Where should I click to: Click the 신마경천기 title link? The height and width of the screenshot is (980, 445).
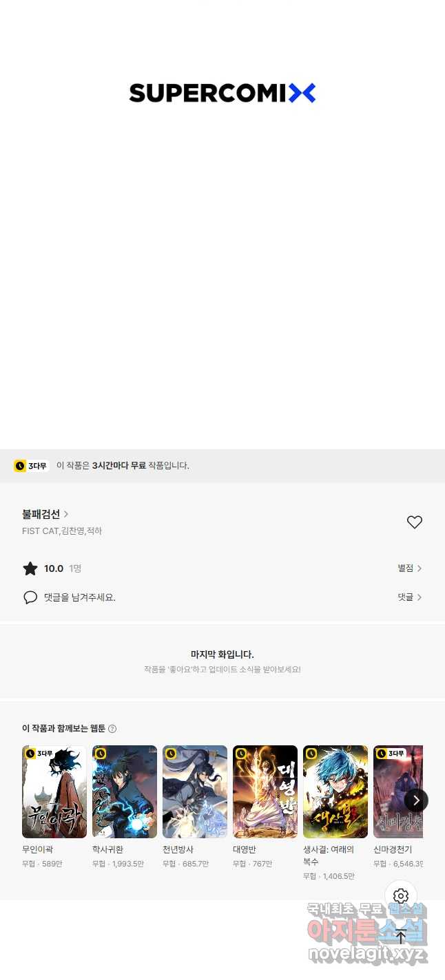click(393, 850)
